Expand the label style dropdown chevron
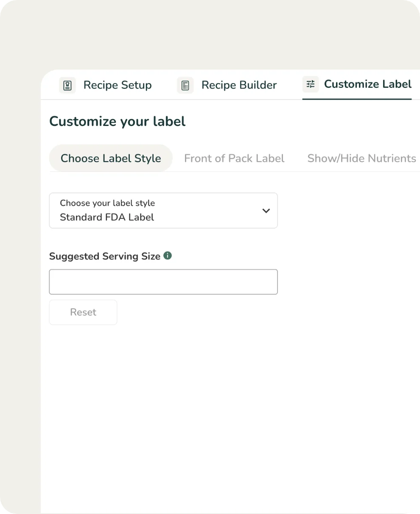The height and width of the screenshot is (514, 420). (266, 211)
